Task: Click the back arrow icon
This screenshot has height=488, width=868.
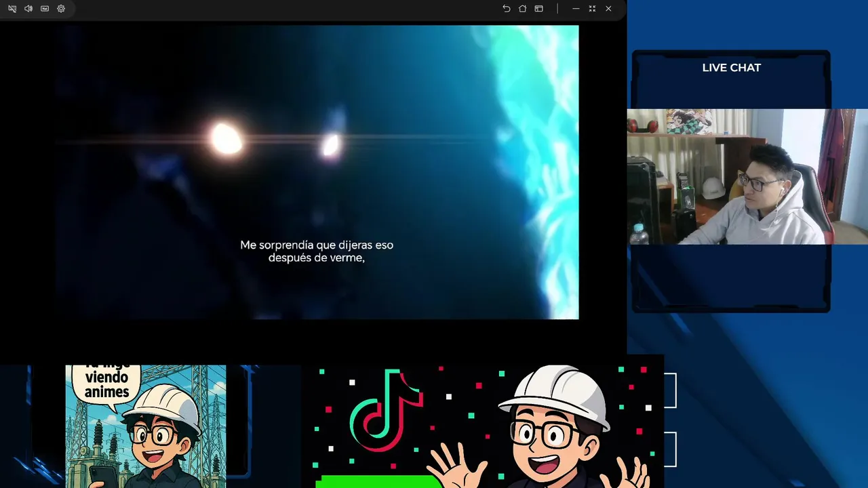Action: pyautogui.click(x=506, y=9)
